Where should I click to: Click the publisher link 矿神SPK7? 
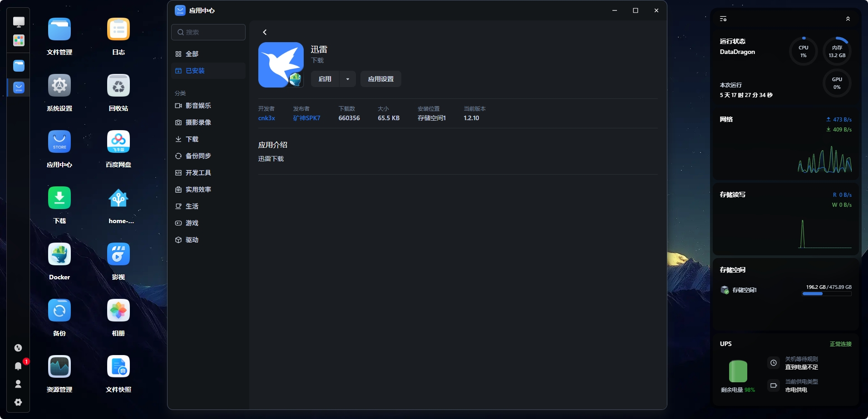(306, 118)
